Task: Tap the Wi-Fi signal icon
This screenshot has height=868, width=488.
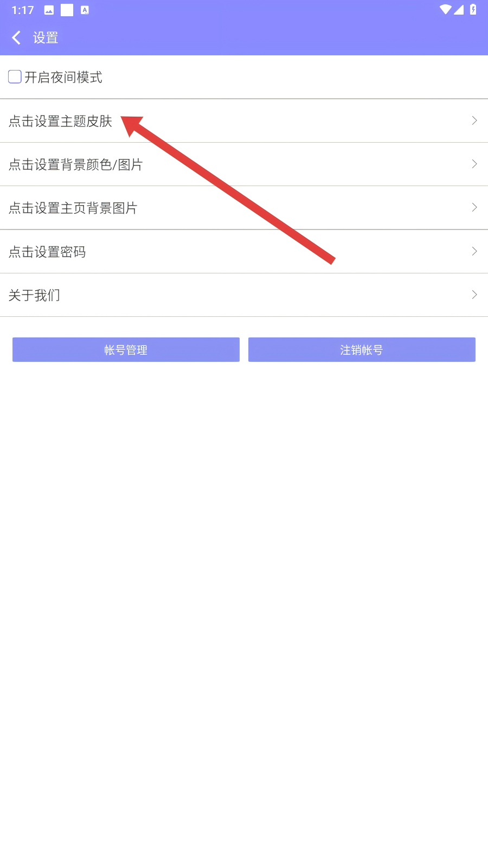Action: (x=445, y=10)
